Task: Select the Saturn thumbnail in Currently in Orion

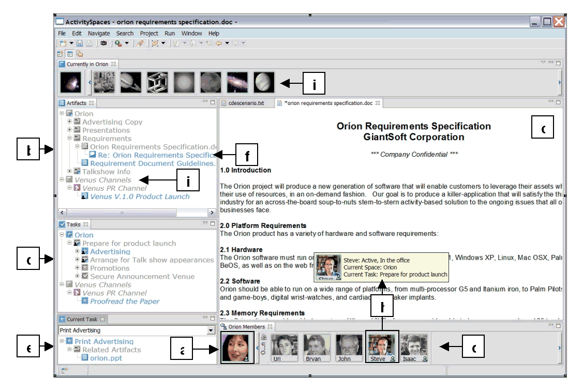Action: [130, 83]
